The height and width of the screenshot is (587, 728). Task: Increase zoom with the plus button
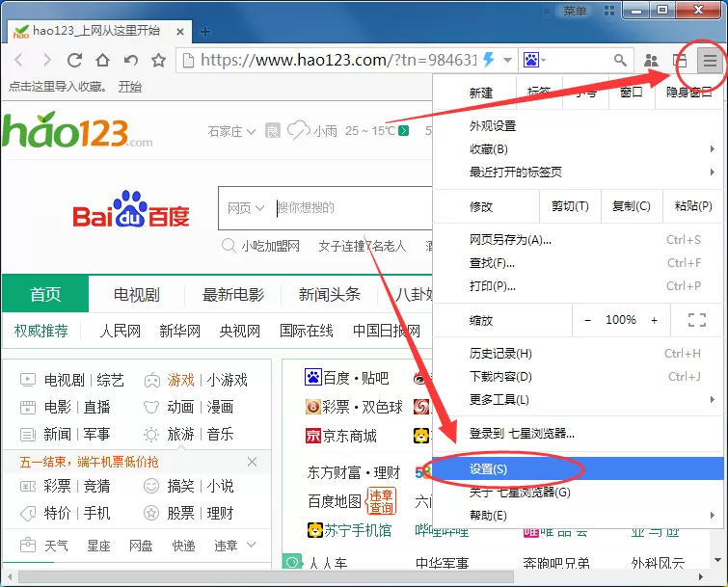(654, 320)
